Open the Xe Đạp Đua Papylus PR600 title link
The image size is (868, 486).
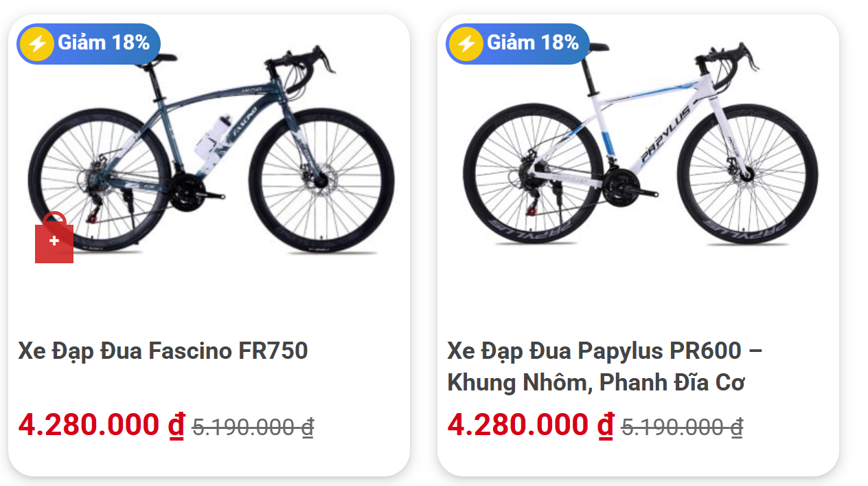604,351
